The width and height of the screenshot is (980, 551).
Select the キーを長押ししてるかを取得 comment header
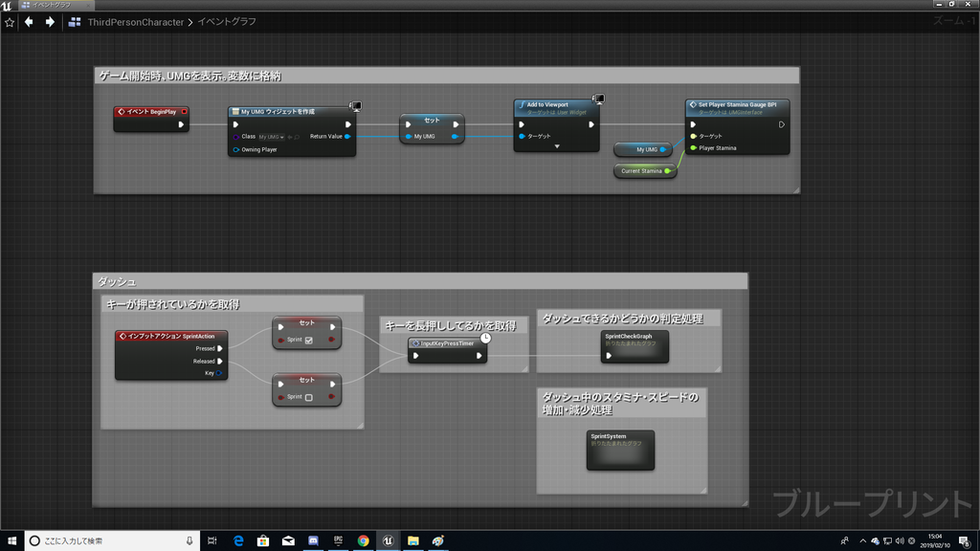point(452,325)
